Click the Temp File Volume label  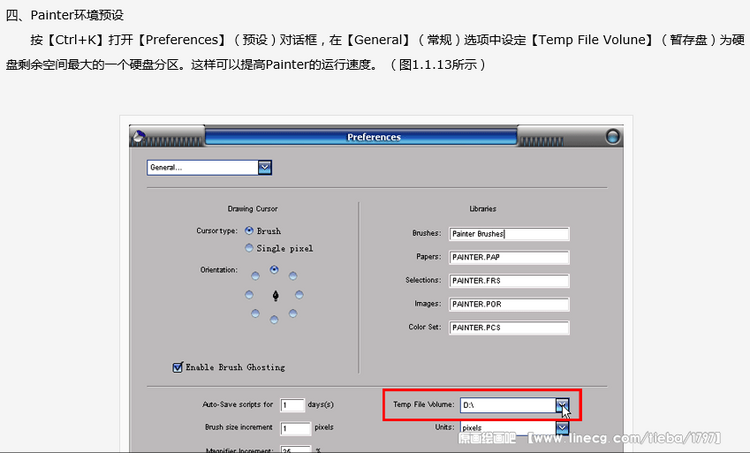423,404
